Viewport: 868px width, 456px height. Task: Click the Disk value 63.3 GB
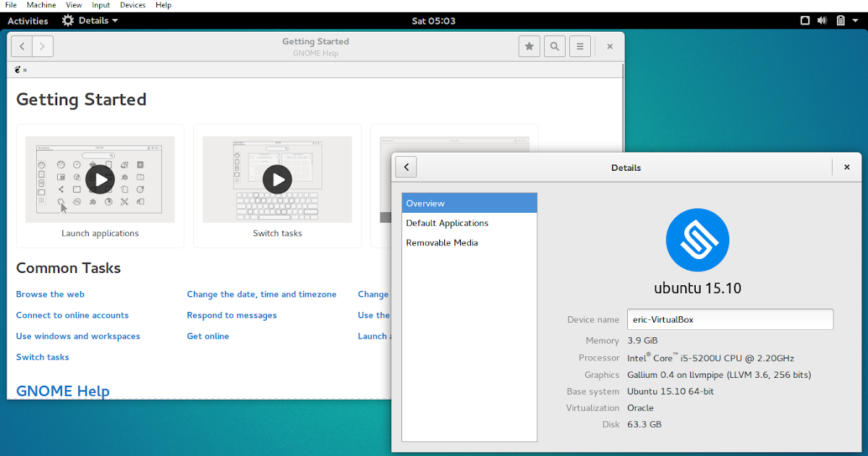click(x=644, y=425)
